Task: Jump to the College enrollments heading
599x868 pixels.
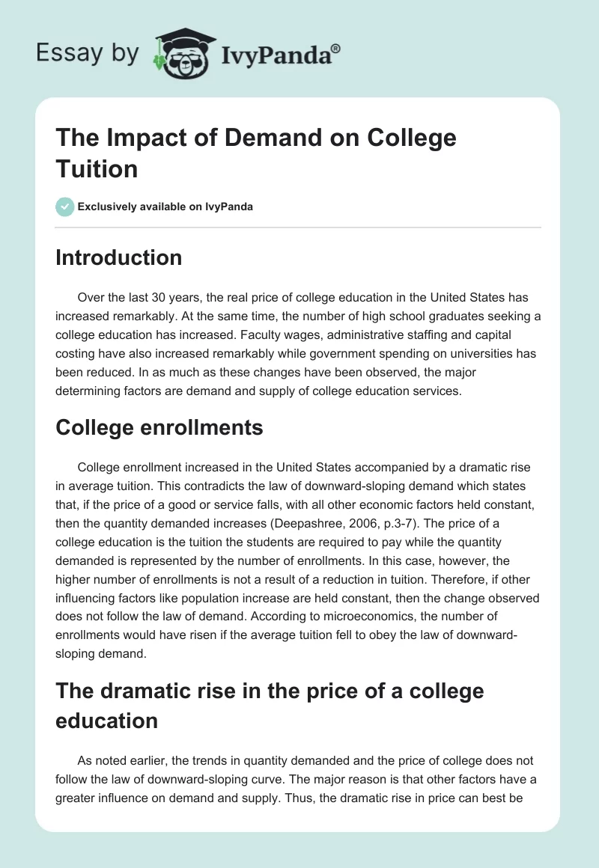Action: (x=159, y=427)
